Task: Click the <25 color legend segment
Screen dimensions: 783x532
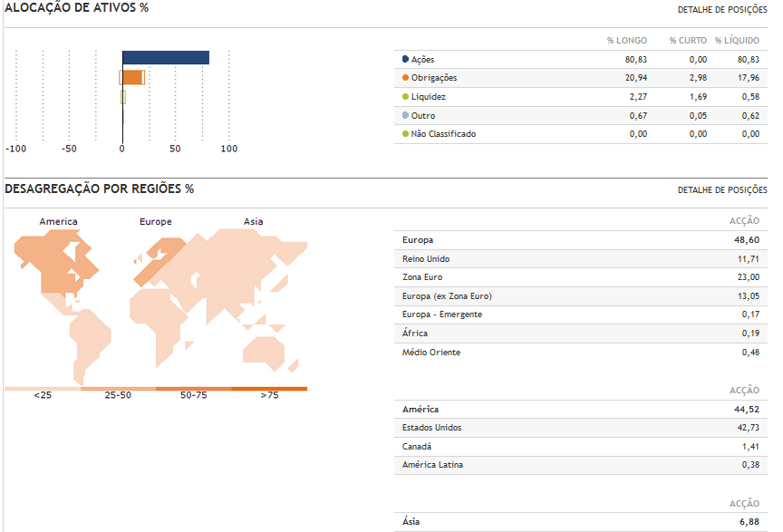Action: click(43, 389)
